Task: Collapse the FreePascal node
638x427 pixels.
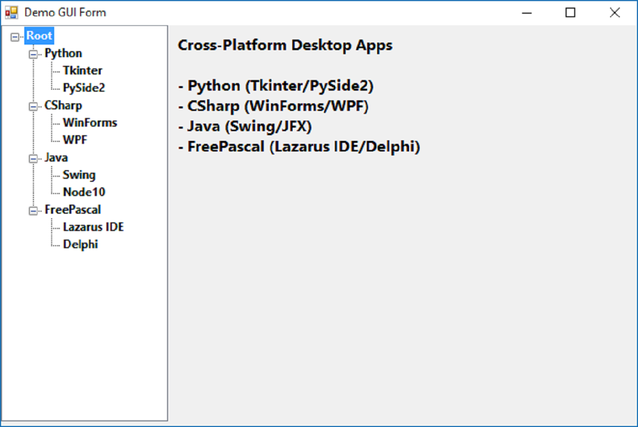Action: pos(33,211)
